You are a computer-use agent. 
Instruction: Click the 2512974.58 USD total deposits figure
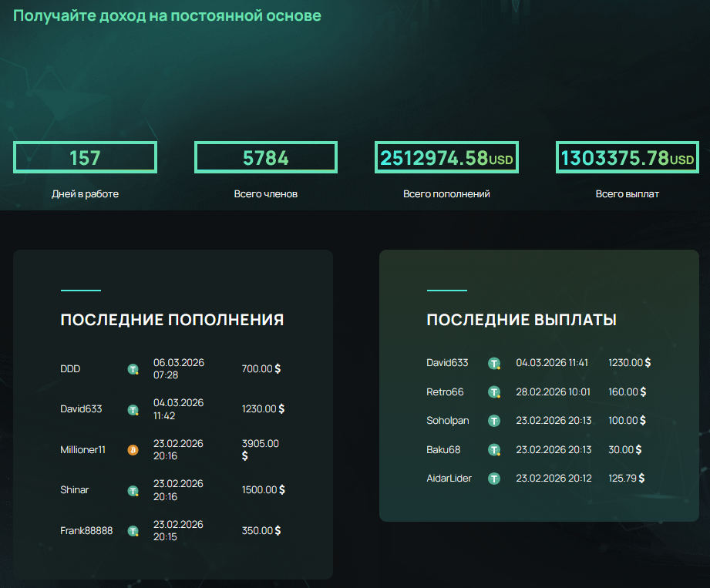click(446, 156)
